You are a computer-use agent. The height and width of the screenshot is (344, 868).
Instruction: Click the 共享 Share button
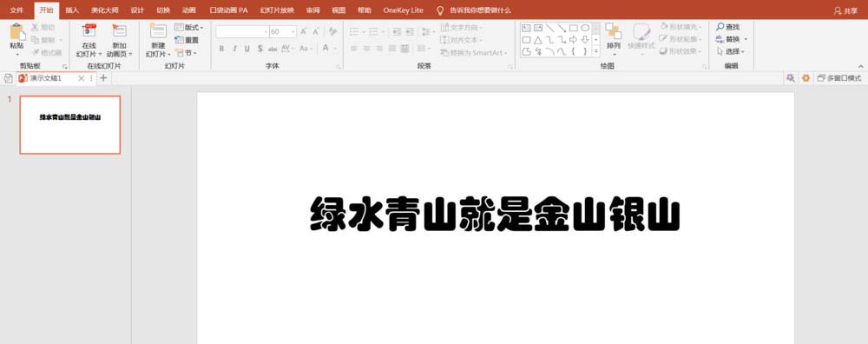(x=845, y=10)
